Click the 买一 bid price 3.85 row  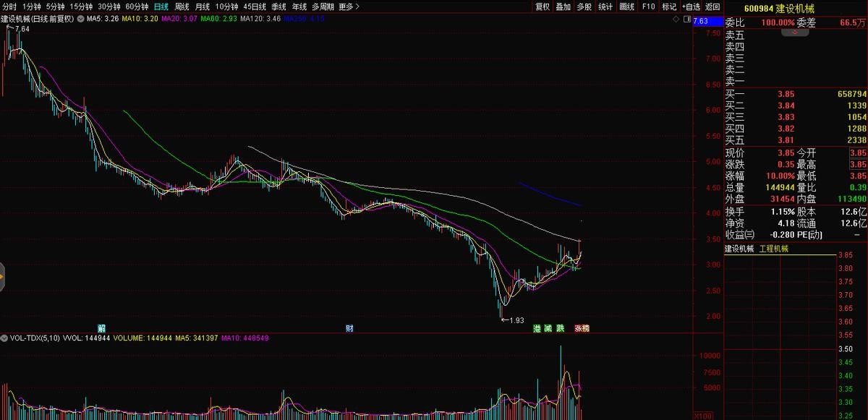coord(786,94)
